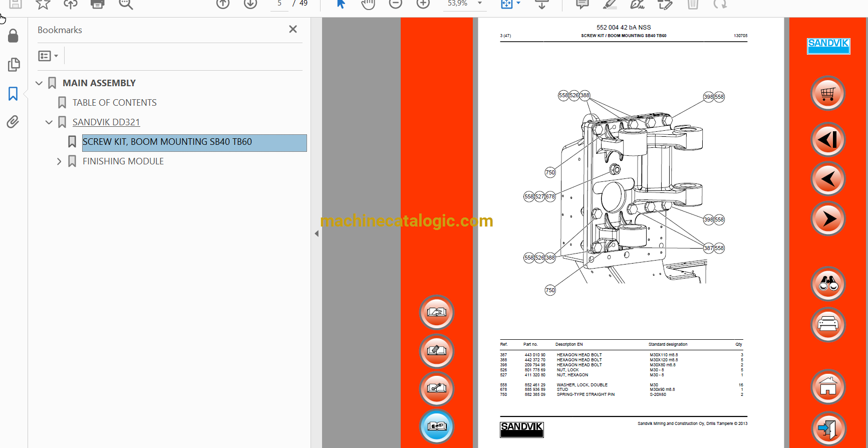This screenshot has height=448, width=868.
Task: Go to previous page arrow
Action: point(223,4)
